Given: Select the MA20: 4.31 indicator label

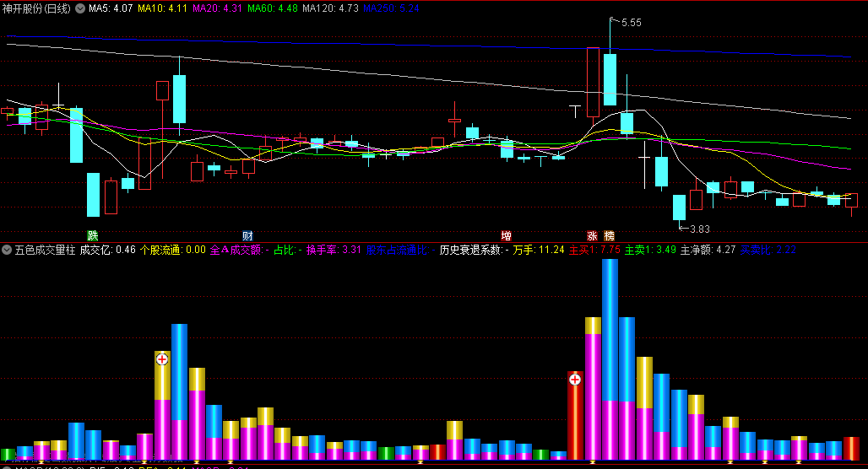Looking at the screenshot, I should click(x=218, y=8).
